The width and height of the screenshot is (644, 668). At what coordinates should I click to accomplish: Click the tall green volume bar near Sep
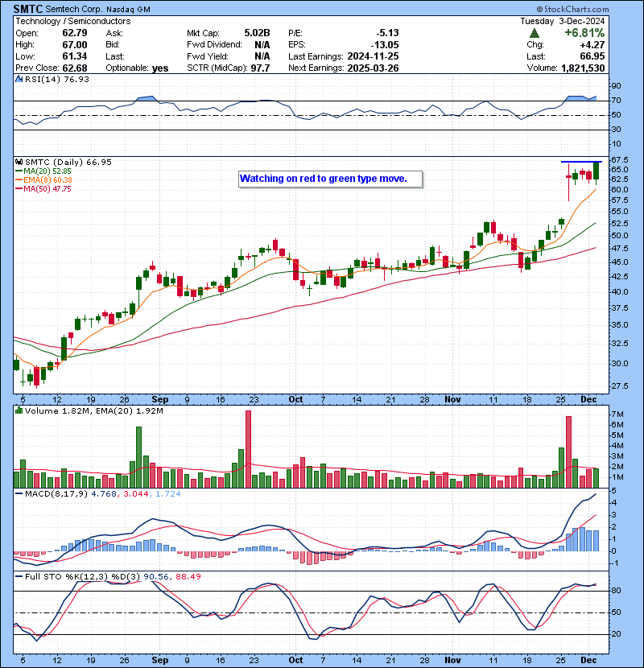pos(138,456)
